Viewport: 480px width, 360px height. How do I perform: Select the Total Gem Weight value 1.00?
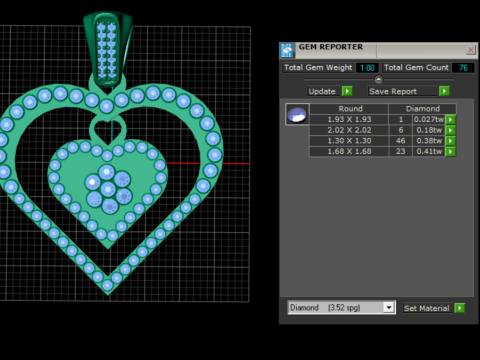[x=367, y=68]
